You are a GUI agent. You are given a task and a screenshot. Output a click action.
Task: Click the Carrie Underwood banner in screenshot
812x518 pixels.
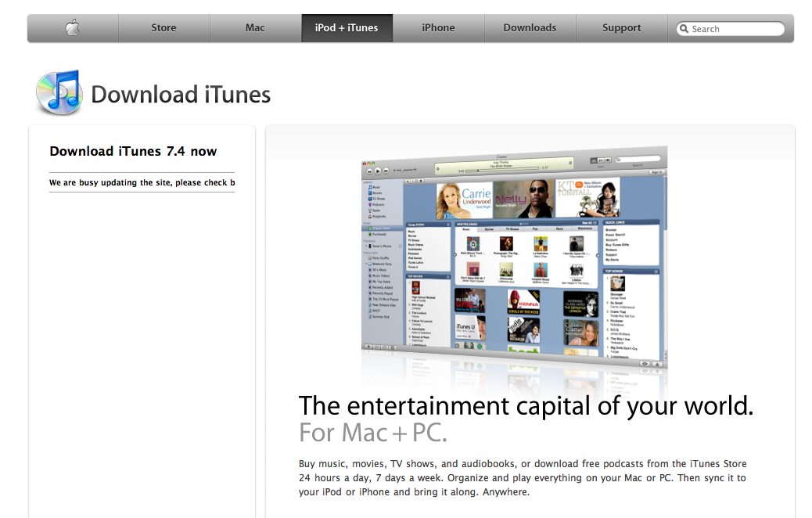click(x=465, y=200)
